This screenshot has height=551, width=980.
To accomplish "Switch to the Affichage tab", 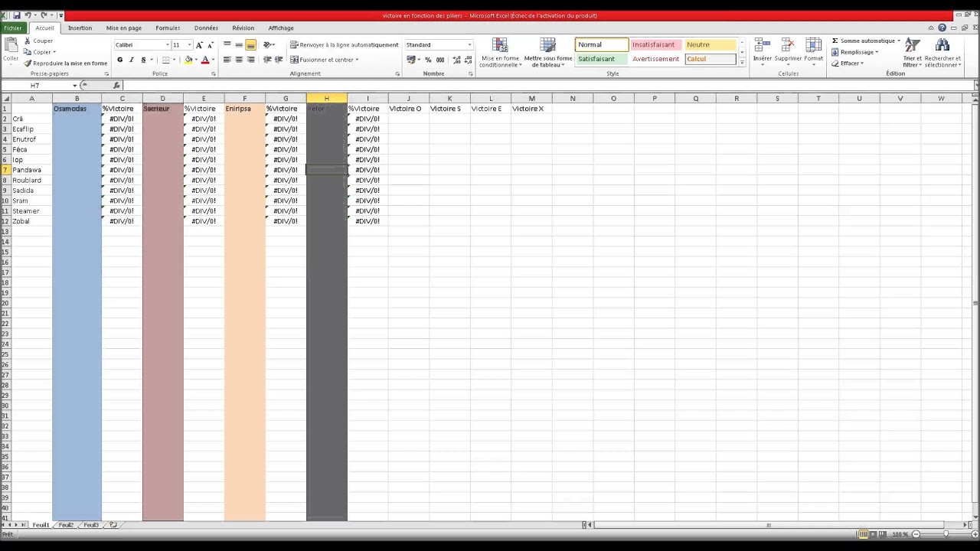I will (281, 28).
